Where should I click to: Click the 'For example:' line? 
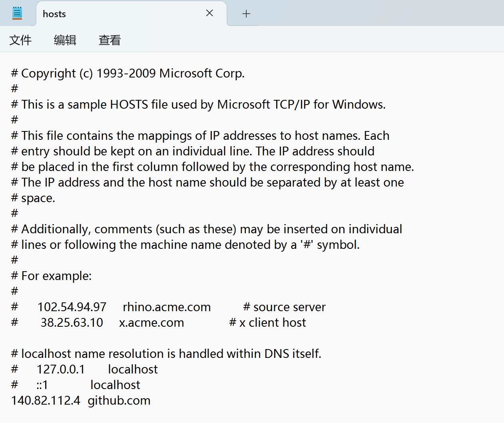tap(52, 276)
